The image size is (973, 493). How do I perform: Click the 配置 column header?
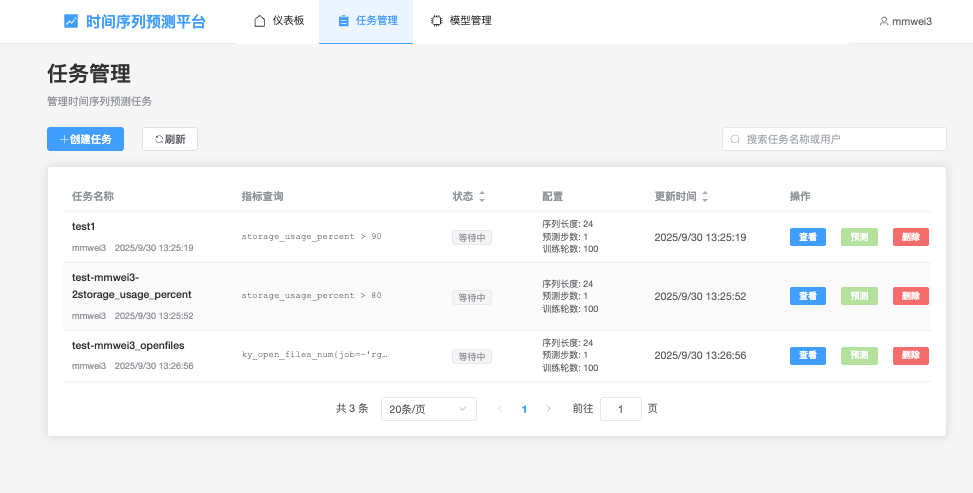tap(552, 196)
